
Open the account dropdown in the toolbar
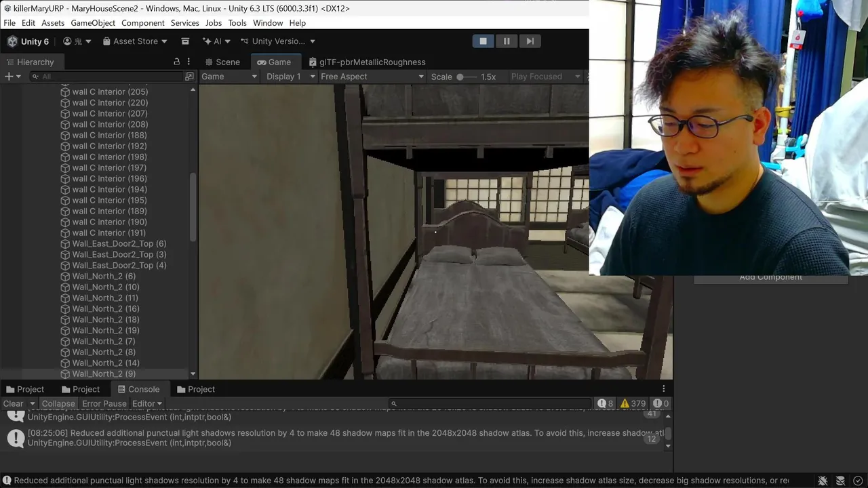tap(77, 41)
